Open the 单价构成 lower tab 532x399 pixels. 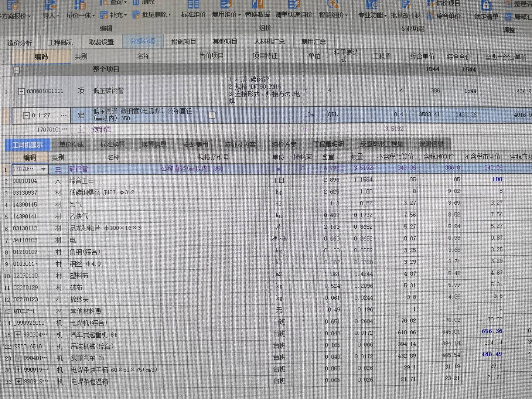tap(72, 144)
